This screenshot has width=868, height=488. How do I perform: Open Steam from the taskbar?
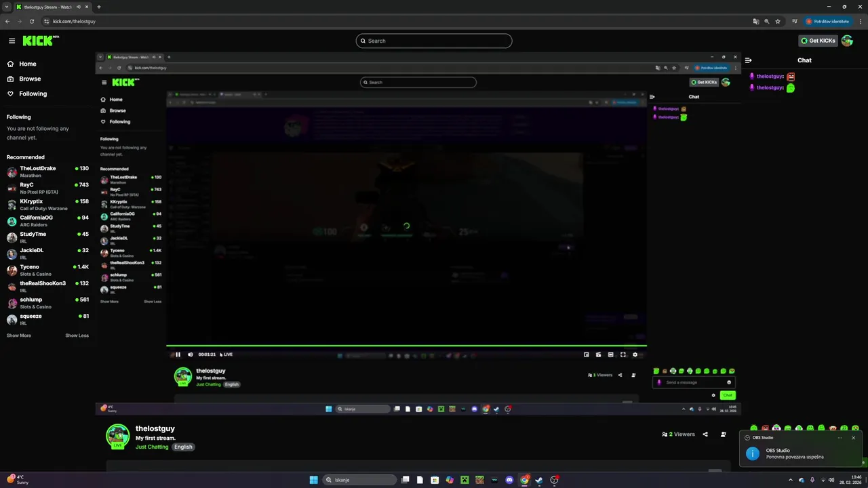pos(539,480)
